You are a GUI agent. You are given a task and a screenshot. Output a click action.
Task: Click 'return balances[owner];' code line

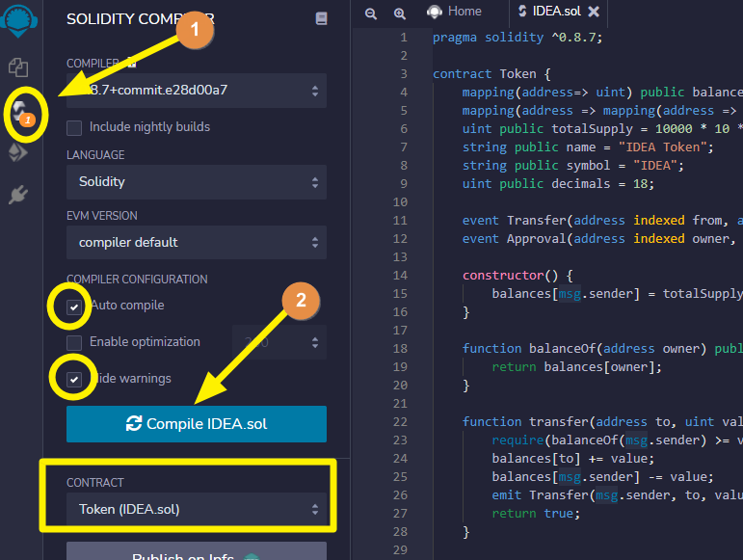(x=576, y=367)
